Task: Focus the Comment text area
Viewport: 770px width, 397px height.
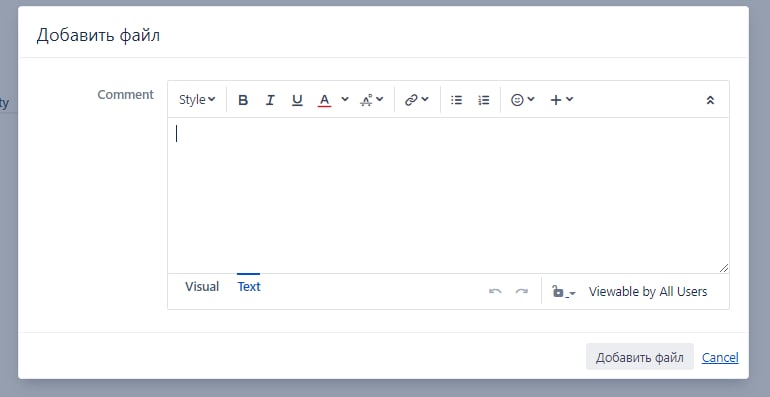Action: (x=448, y=196)
